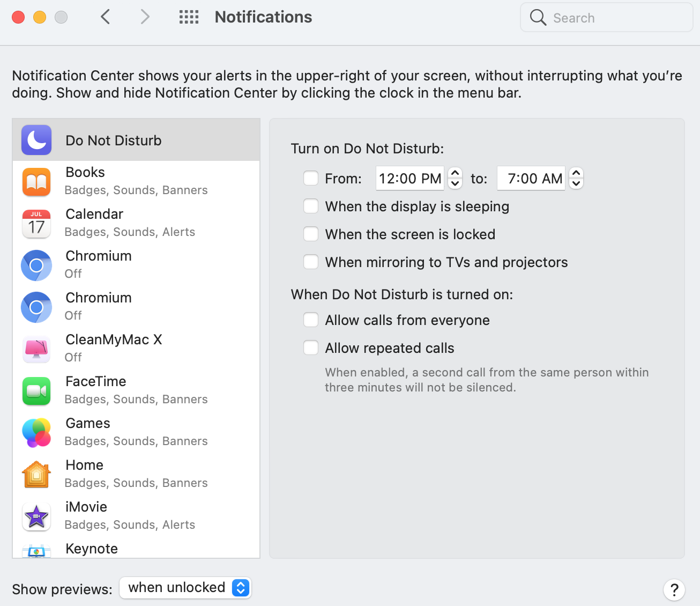The image size is (700, 606).
Task: Open the first Chromium notification settings
Action: 99,264
